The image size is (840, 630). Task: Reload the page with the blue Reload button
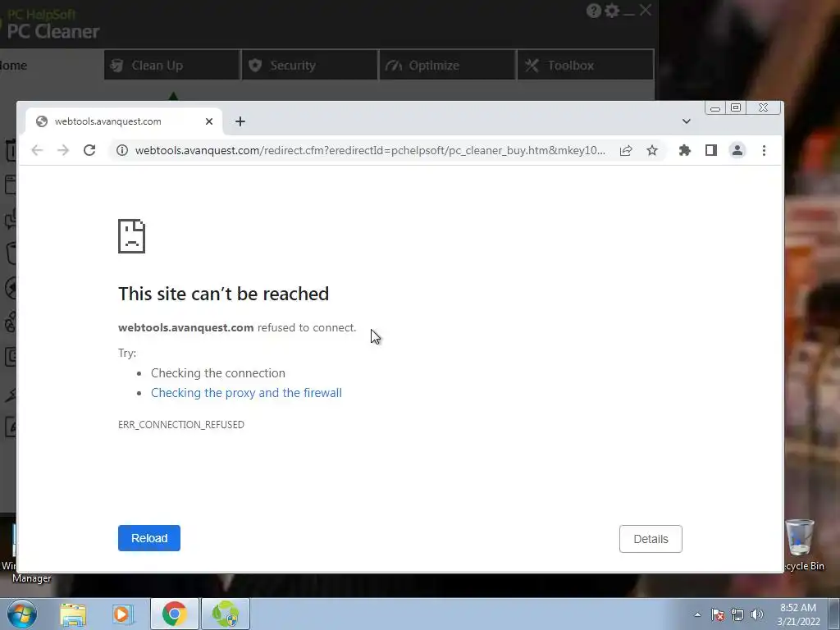pyautogui.click(x=149, y=538)
